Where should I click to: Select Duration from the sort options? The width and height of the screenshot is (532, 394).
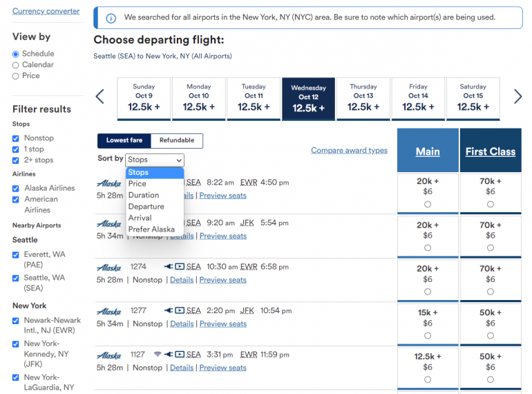144,195
